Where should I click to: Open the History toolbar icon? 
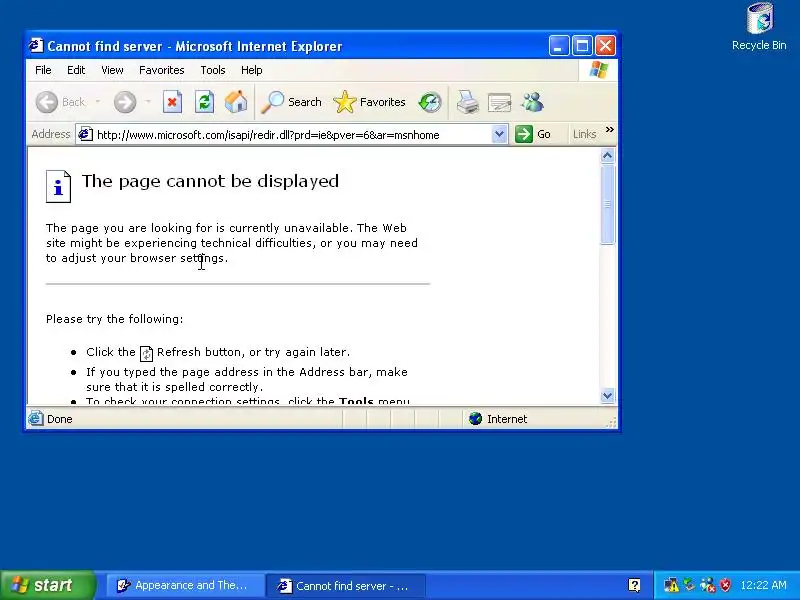point(430,102)
